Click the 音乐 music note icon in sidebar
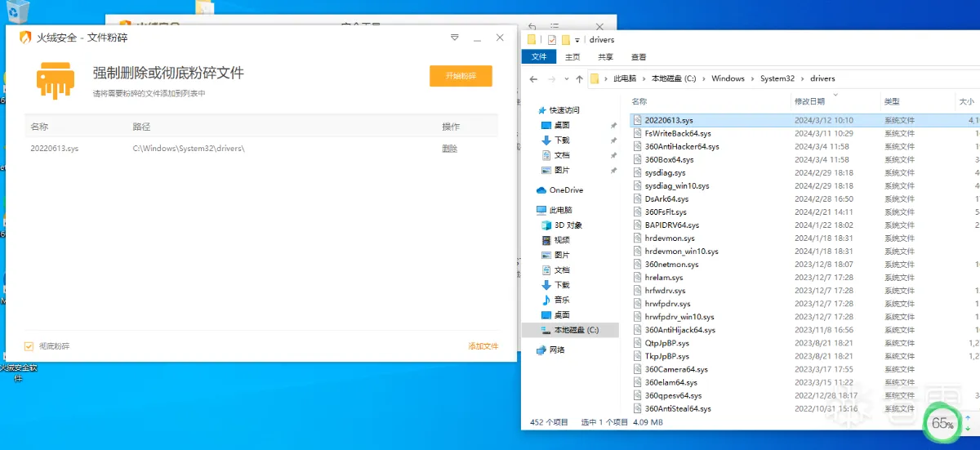980x450 pixels. pyautogui.click(x=546, y=300)
